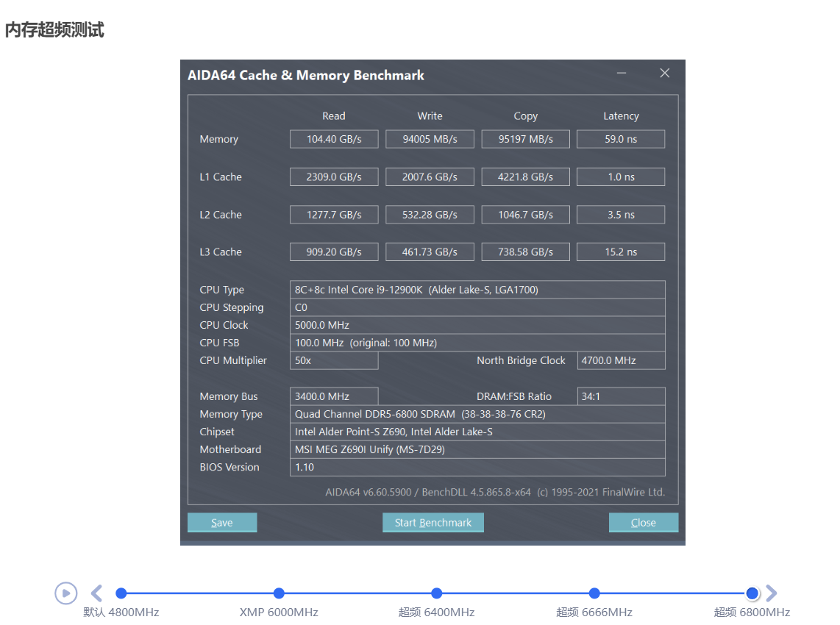This screenshot has height=625, width=840.
Task: Select the 超频 6400MHz timeline dot
Action: click(437, 593)
